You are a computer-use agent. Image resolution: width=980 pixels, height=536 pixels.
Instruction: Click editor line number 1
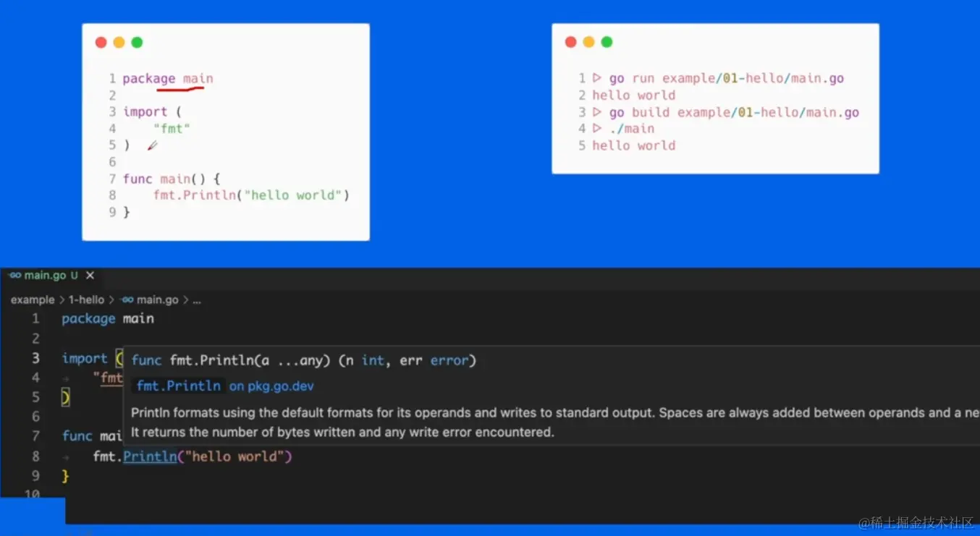[35, 319]
